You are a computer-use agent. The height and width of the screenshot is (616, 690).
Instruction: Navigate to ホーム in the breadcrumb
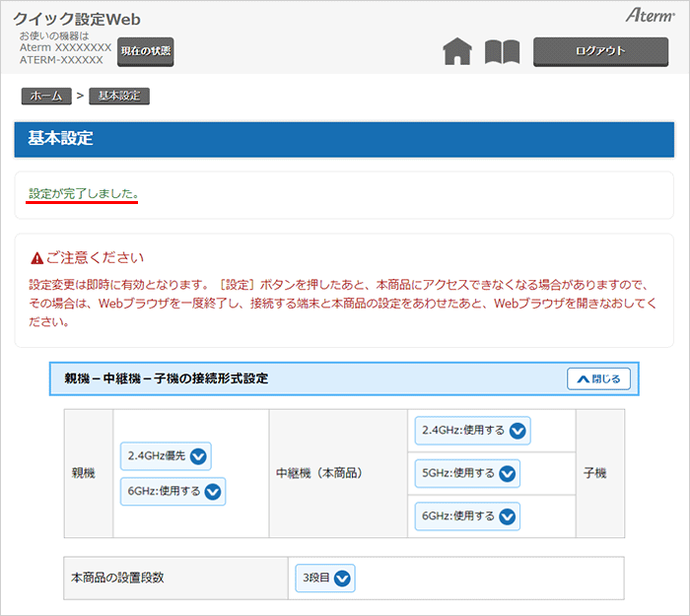(x=45, y=96)
